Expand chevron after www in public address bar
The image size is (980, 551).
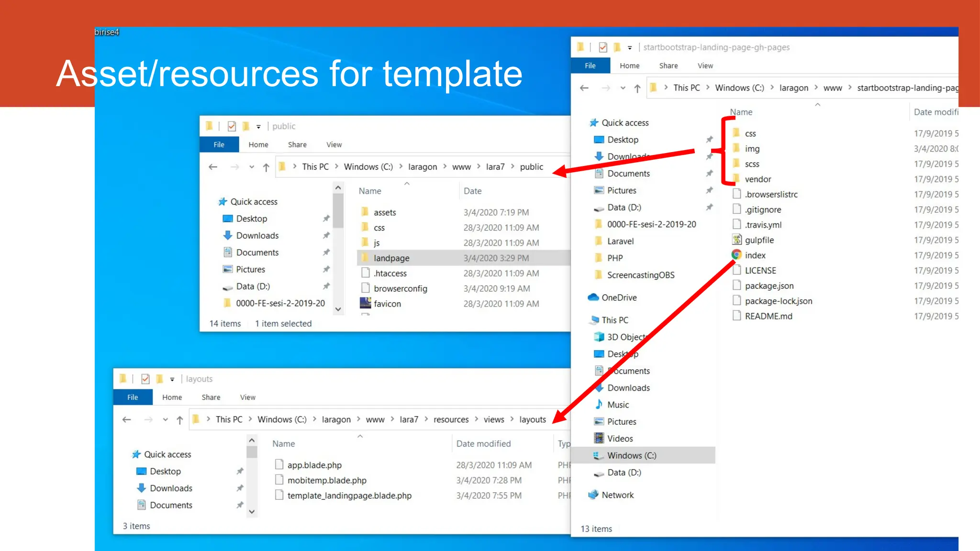pyautogui.click(x=479, y=166)
